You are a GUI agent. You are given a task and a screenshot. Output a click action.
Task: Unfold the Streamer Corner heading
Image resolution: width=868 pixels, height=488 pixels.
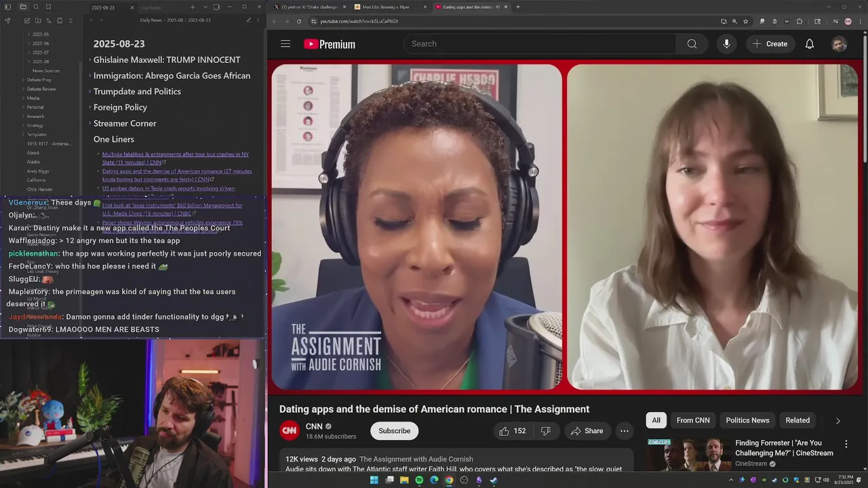(90, 123)
